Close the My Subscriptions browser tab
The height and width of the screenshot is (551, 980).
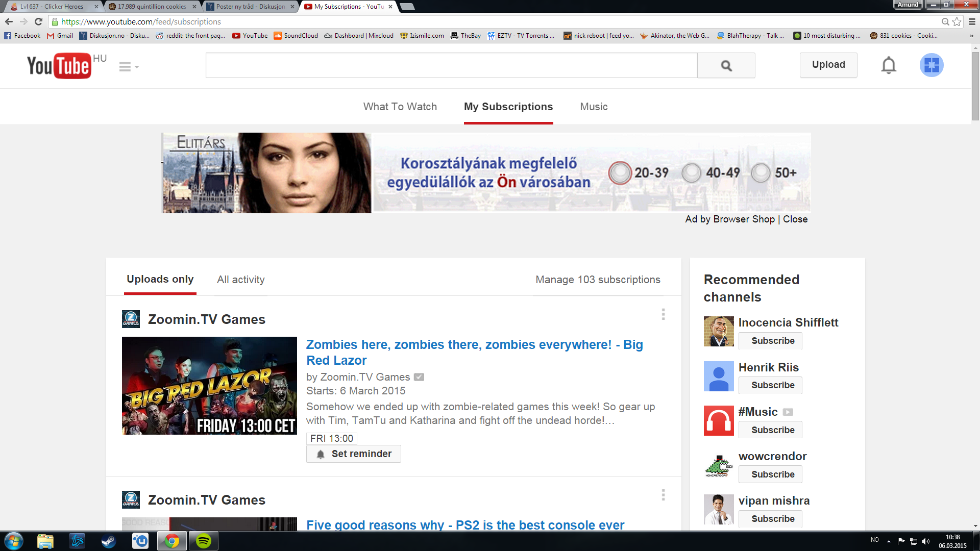[390, 7]
